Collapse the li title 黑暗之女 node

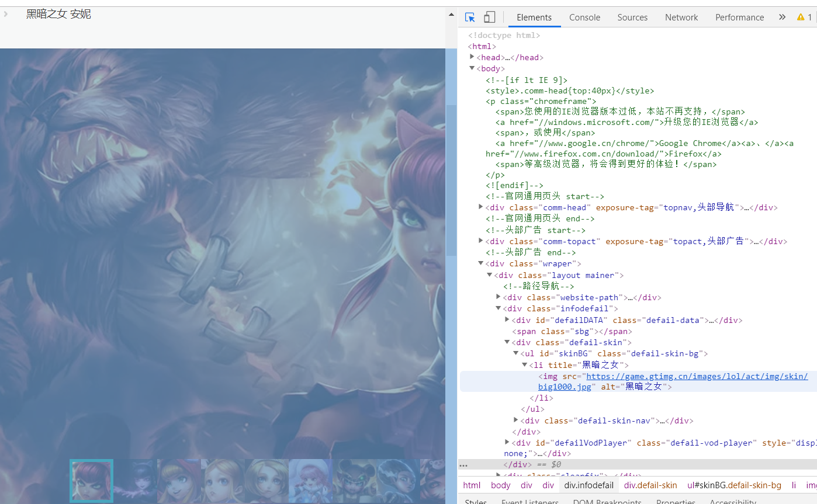click(524, 364)
